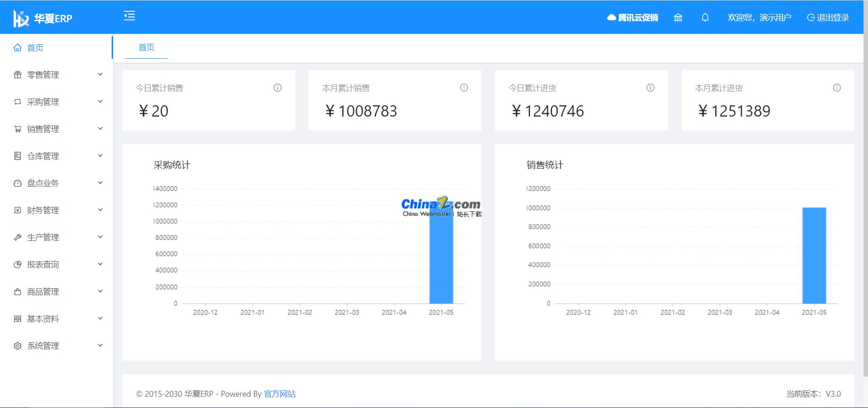Click 2020-12 label under 采购统计 chart
The height and width of the screenshot is (408, 868).
(x=205, y=312)
